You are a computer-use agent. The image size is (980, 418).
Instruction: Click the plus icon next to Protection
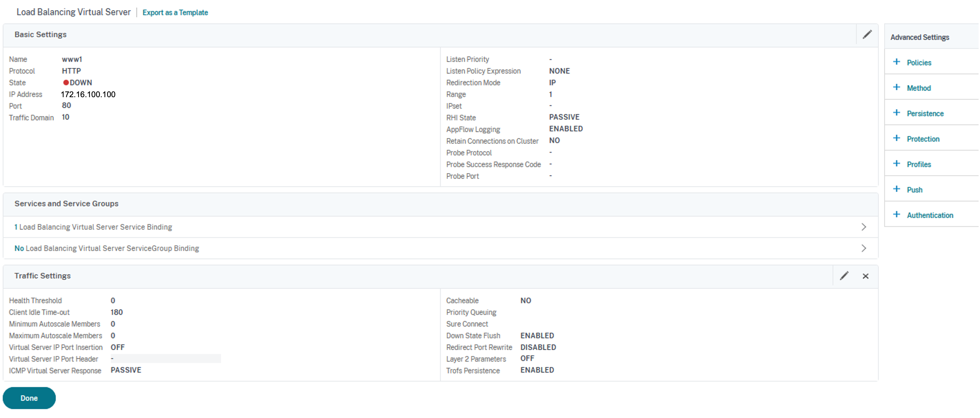(897, 138)
